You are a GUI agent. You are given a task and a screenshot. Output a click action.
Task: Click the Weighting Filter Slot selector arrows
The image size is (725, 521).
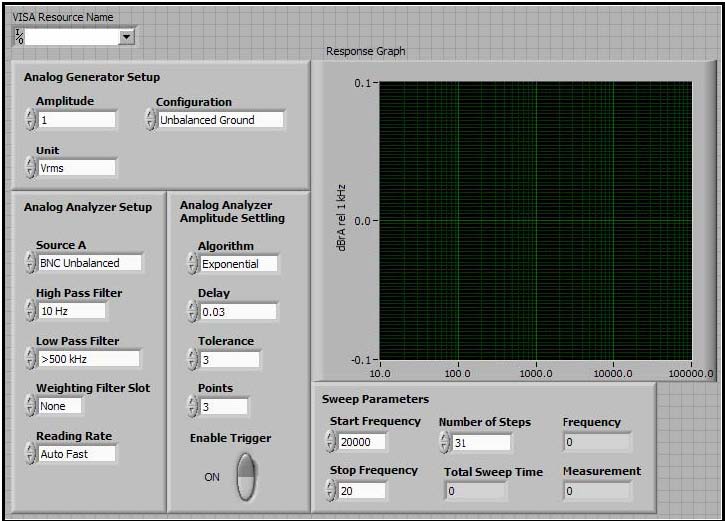30,406
